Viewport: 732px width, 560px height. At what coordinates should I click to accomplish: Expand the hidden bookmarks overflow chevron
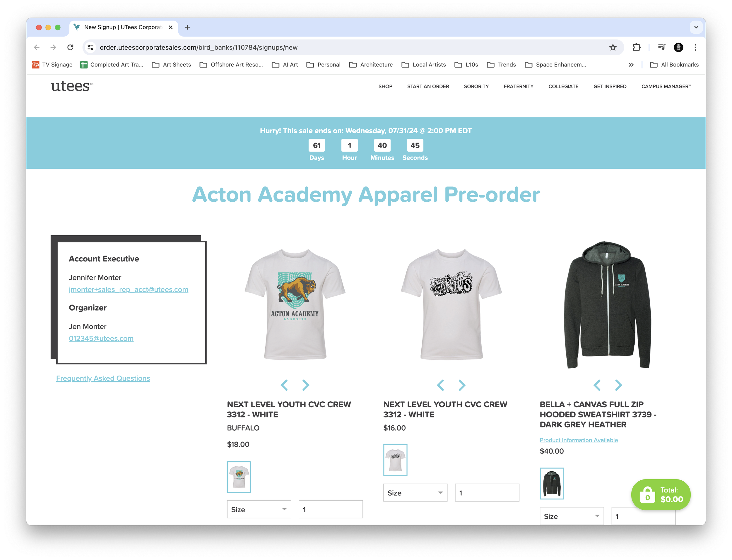(631, 65)
